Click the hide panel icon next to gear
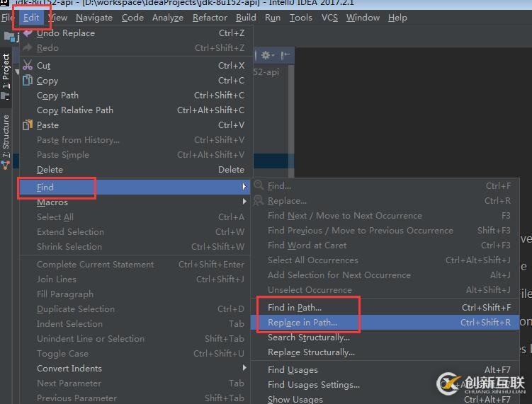532x404 pixels. pyautogui.click(x=285, y=55)
